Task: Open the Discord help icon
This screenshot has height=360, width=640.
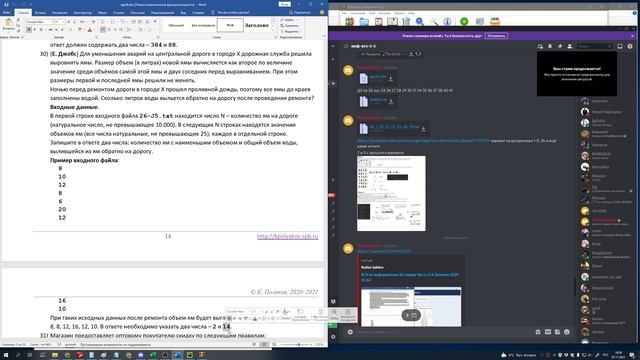Action: click(630, 47)
